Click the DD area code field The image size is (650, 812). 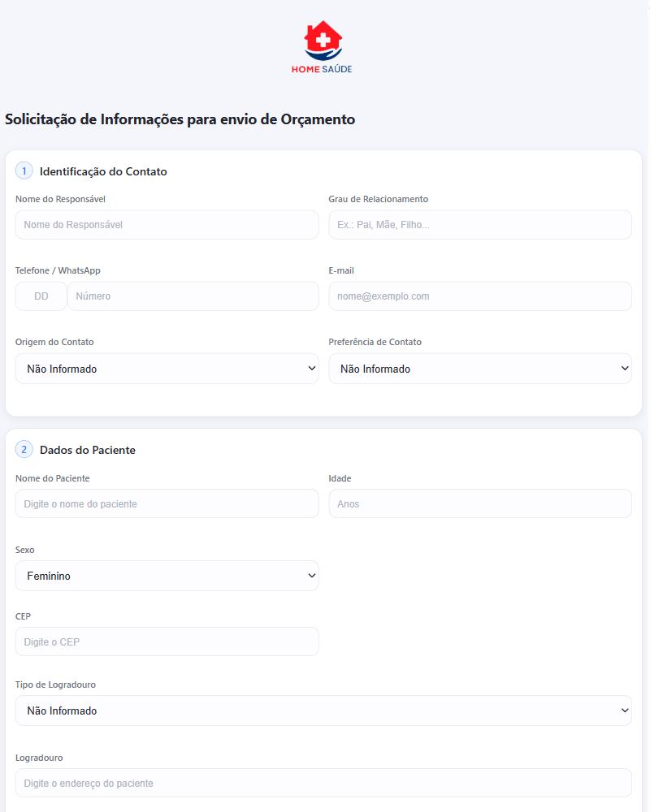coord(41,296)
